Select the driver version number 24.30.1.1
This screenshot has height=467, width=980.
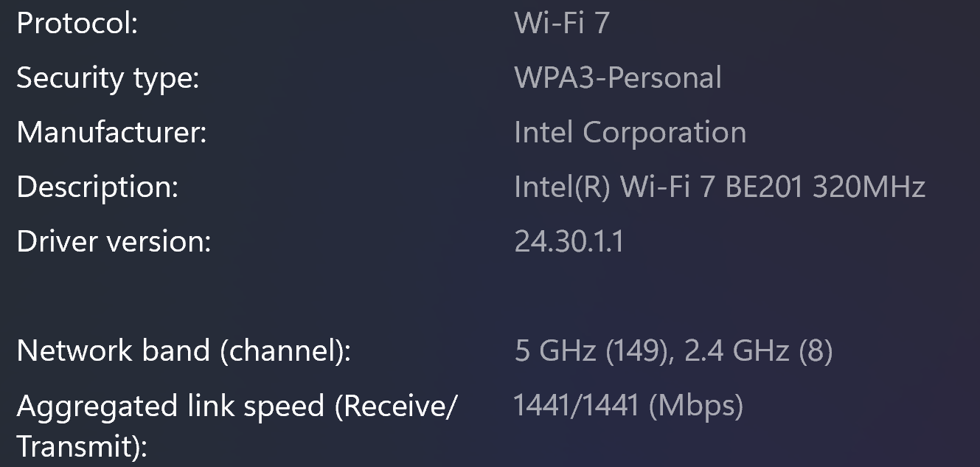(x=569, y=242)
